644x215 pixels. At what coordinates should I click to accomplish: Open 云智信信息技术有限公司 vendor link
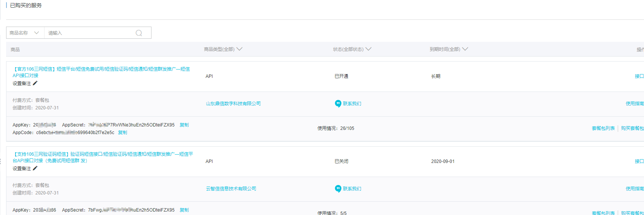(231, 189)
